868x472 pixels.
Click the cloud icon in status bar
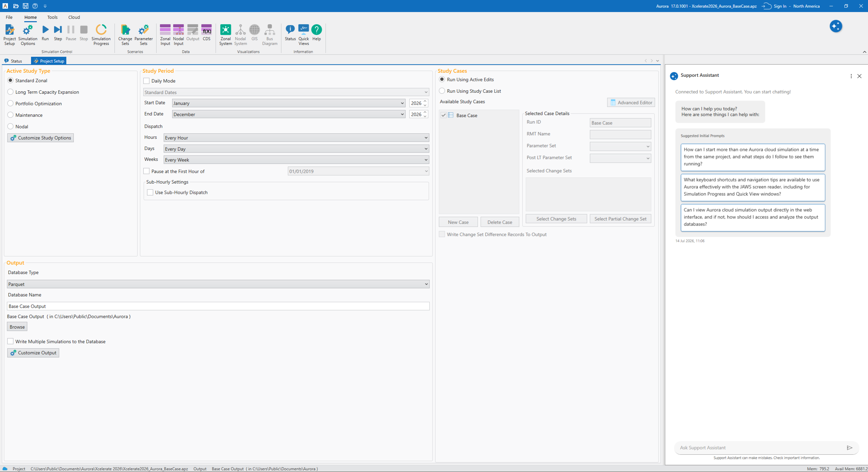(5, 469)
